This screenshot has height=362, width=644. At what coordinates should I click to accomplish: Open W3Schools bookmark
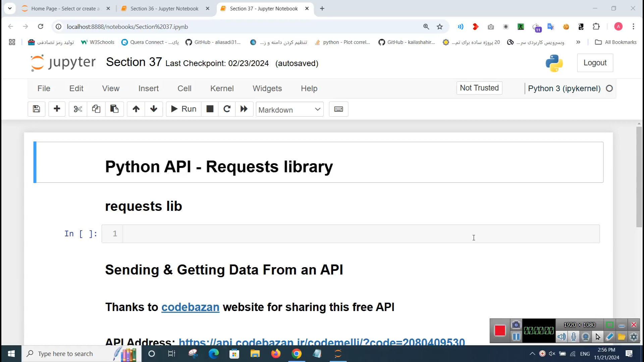pyautogui.click(x=98, y=42)
